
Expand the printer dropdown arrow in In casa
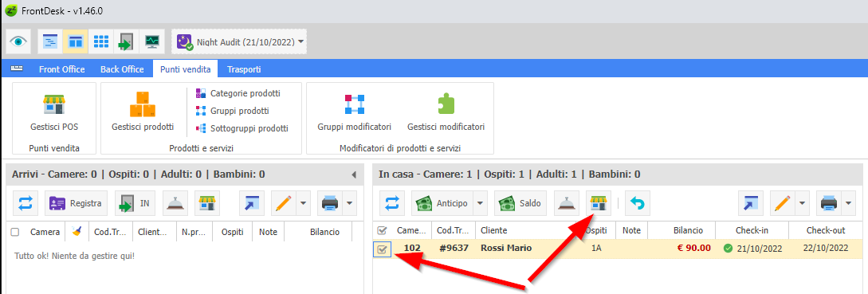tap(849, 203)
